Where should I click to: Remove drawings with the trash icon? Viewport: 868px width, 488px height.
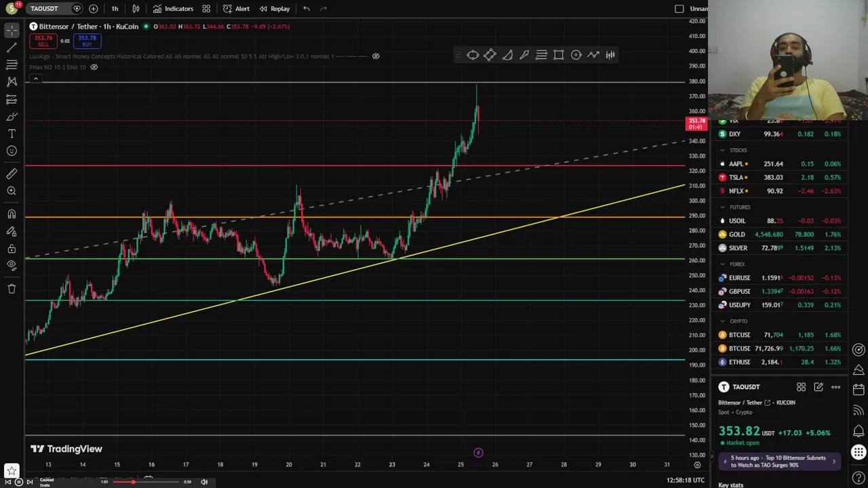point(12,289)
